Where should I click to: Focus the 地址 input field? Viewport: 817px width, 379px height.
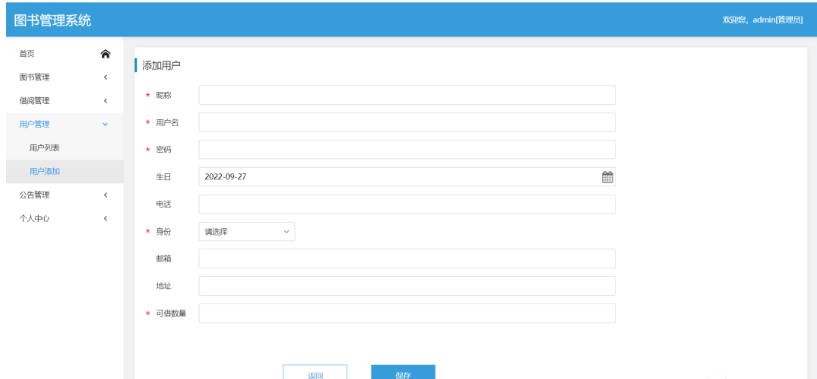coord(407,286)
